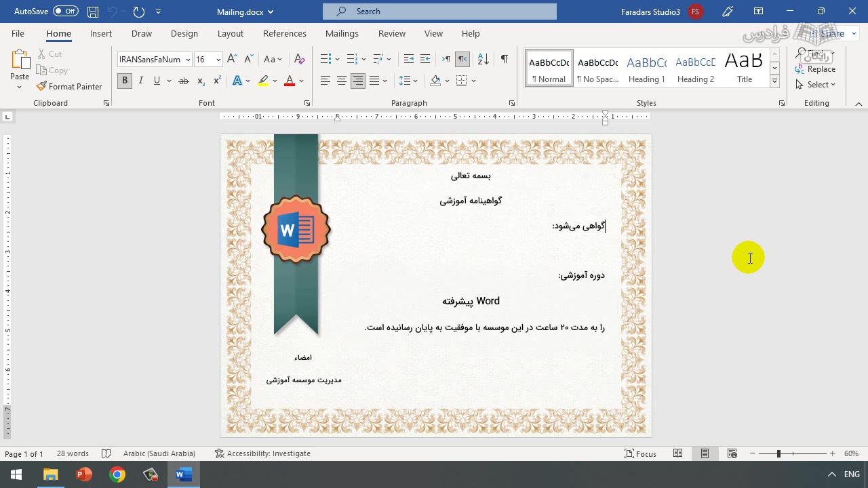Click Clear All Formatting icon
The height and width of the screenshot is (488, 868).
coord(300,60)
